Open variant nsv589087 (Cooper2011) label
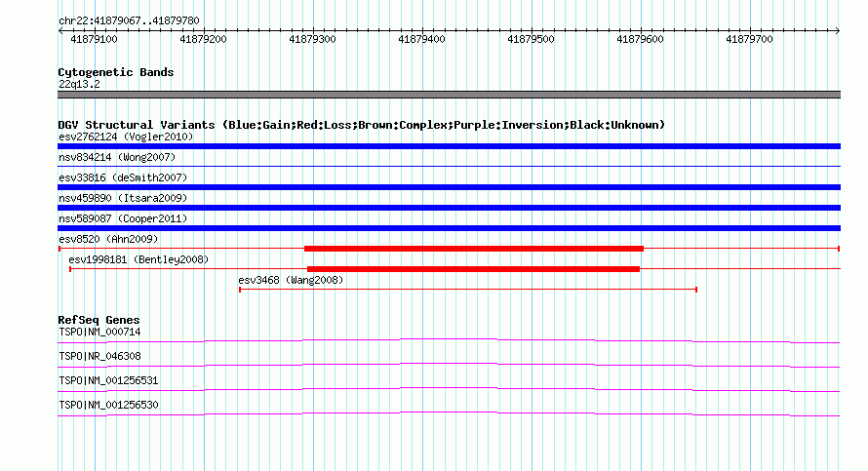This screenshot has width=868, height=471. [x=123, y=218]
